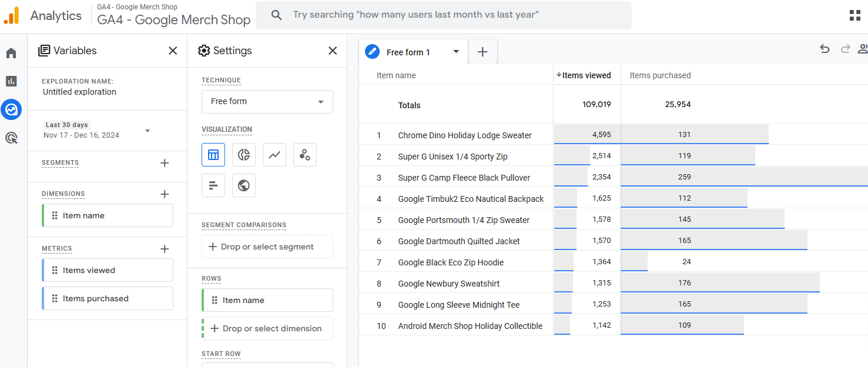The image size is (868, 376).
Task: Grab the Items purchased metric drag handle
Action: coord(55,298)
